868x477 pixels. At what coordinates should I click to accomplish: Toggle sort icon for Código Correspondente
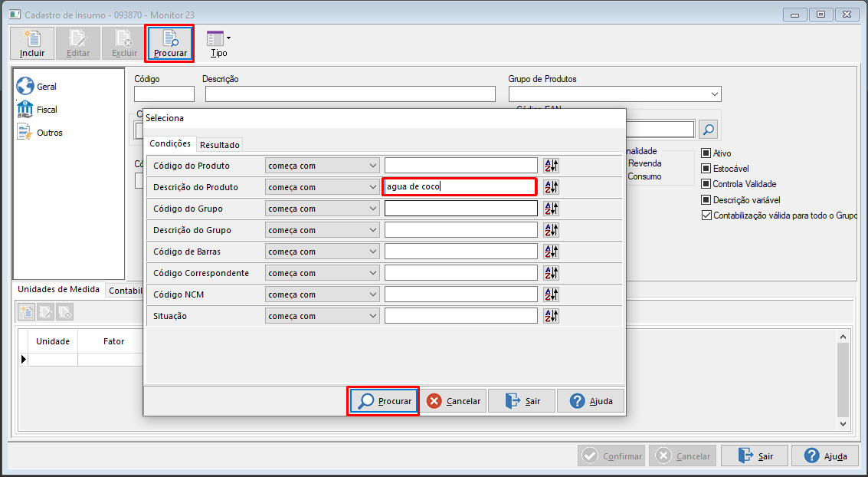tap(551, 273)
